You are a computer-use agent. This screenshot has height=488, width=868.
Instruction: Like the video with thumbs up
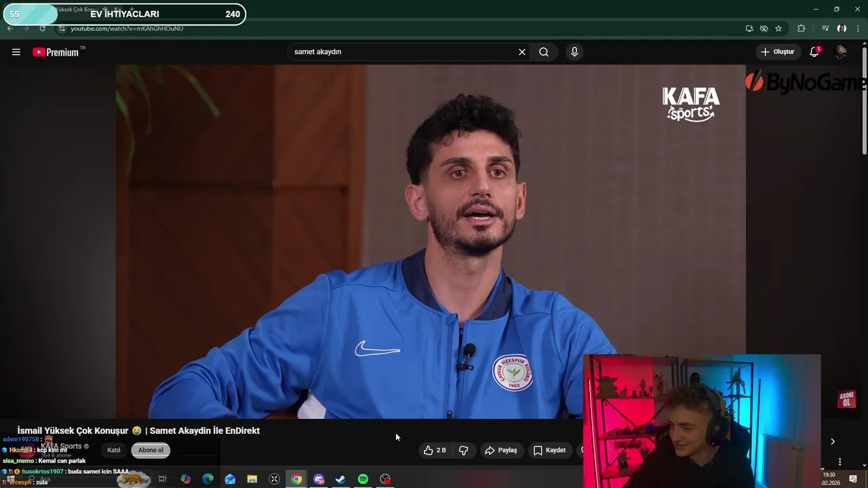[435, 450]
